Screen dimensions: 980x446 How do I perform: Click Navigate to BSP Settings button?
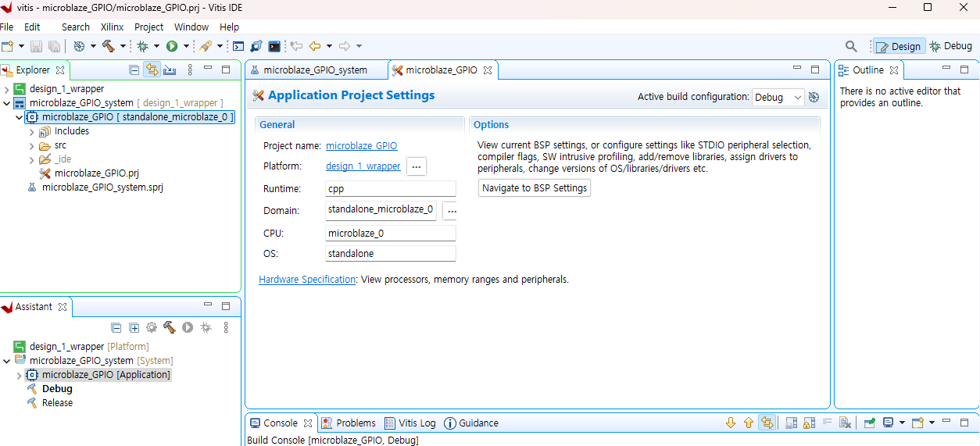[535, 187]
